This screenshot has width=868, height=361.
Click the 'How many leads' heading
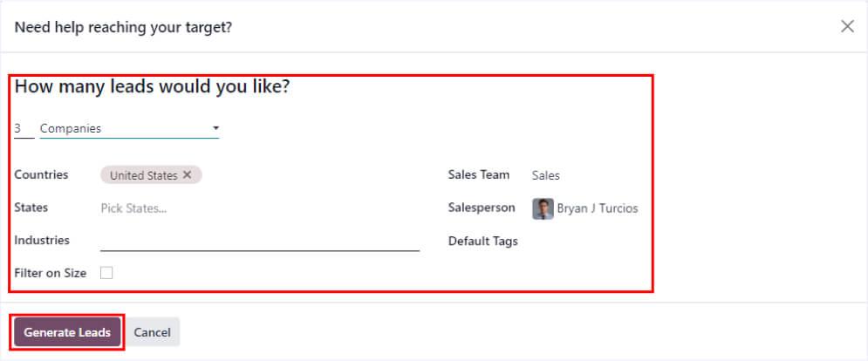(x=153, y=87)
